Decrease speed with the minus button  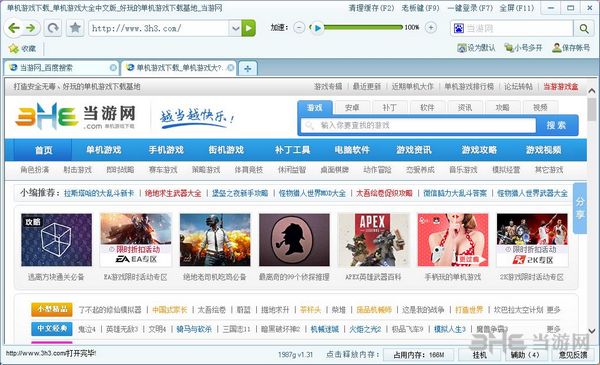click(299, 28)
